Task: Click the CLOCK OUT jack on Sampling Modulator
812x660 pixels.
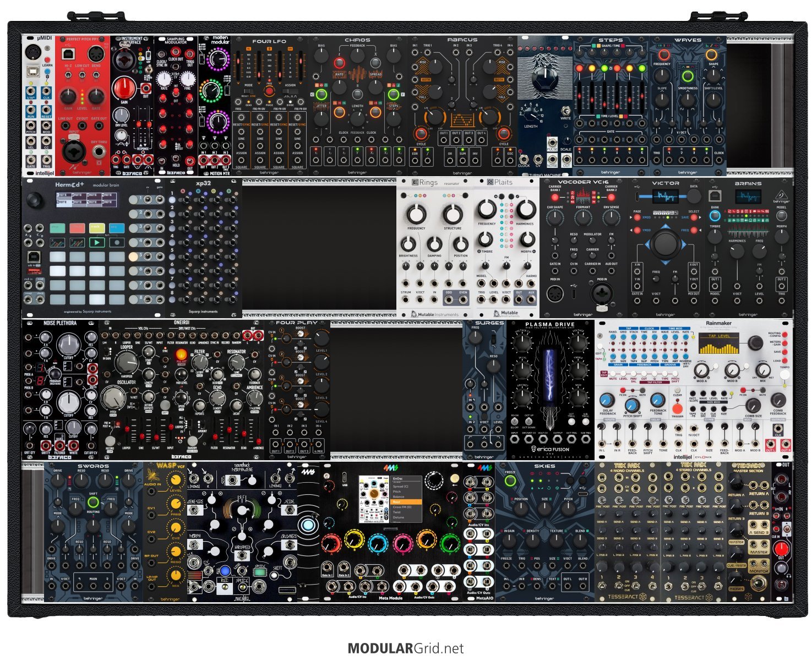Action: [x=176, y=51]
